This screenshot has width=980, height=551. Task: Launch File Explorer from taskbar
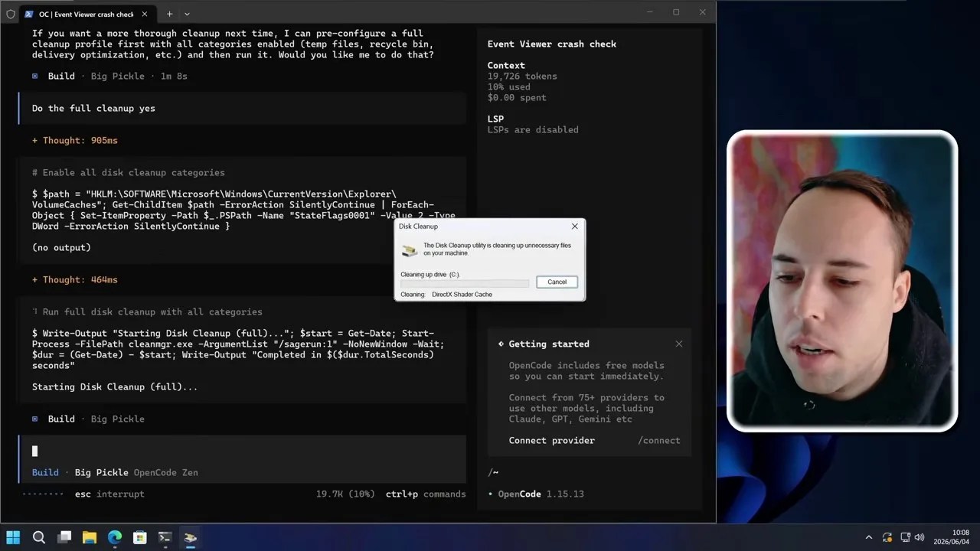point(90,537)
